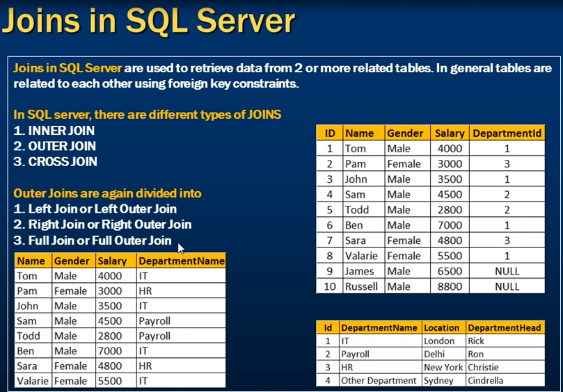Click the 'Name' header in result table
This screenshot has width=563, height=392.
pyautogui.click(x=33, y=261)
